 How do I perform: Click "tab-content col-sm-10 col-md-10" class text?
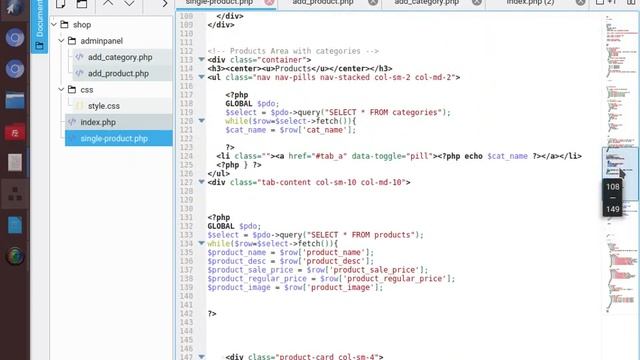[x=331, y=182]
